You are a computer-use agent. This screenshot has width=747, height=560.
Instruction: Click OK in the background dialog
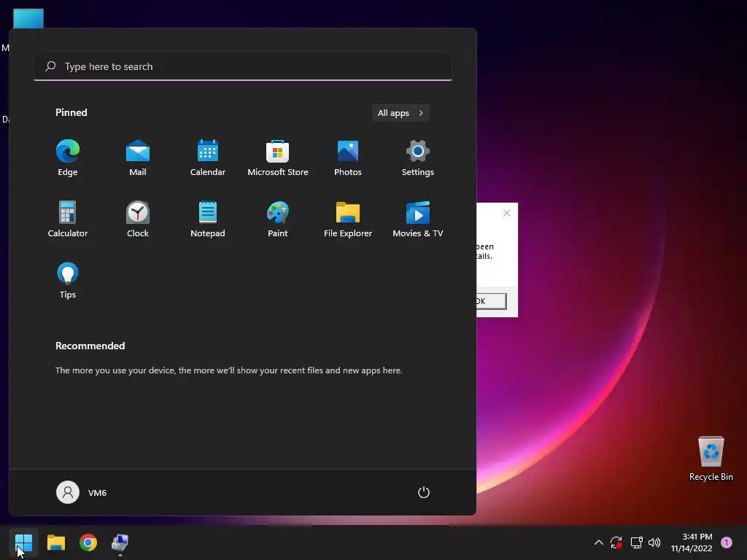(x=491, y=301)
